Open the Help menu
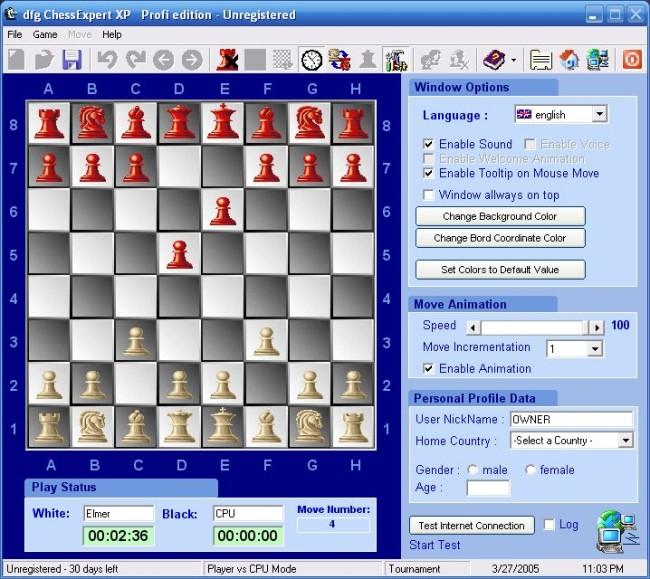Image resolution: width=650 pixels, height=579 pixels. (x=112, y=34)
